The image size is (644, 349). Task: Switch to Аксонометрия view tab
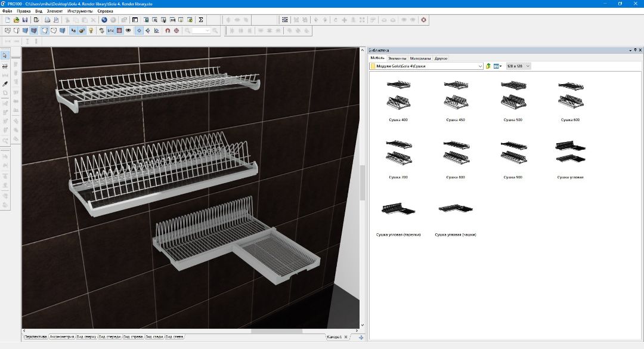62,337
